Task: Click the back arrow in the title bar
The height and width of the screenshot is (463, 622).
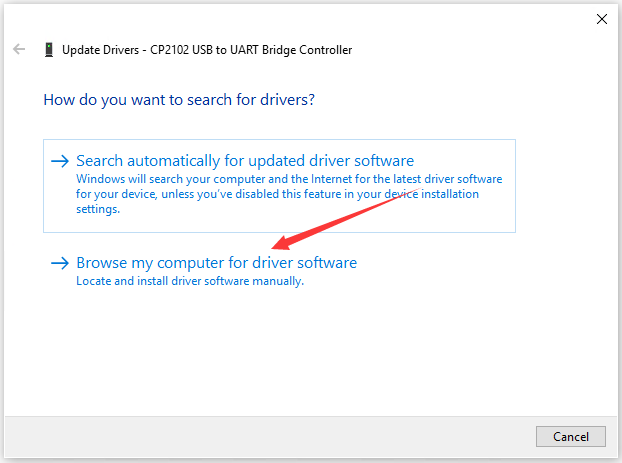Action: pos(19,49)
